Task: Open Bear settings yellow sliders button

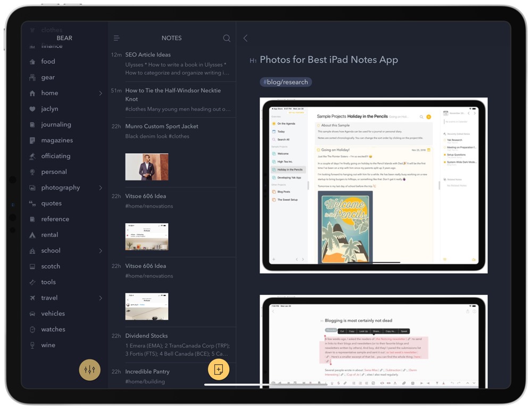Action: pos(89,370)
